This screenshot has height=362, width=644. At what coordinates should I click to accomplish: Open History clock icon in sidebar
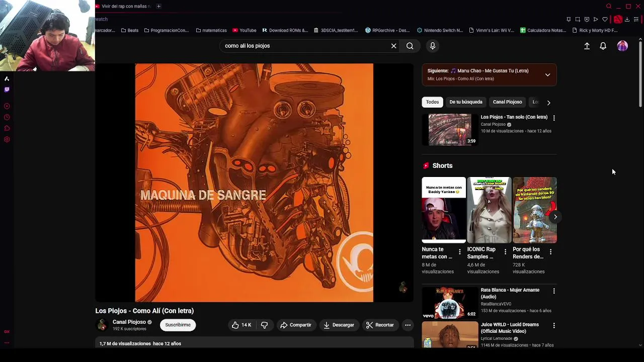tap(7, 117)
